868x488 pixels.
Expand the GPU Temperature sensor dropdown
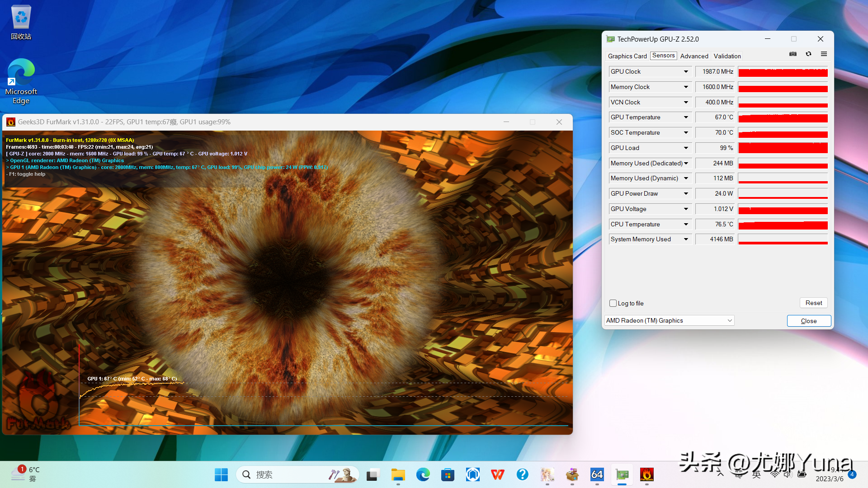tap(686, 117)
